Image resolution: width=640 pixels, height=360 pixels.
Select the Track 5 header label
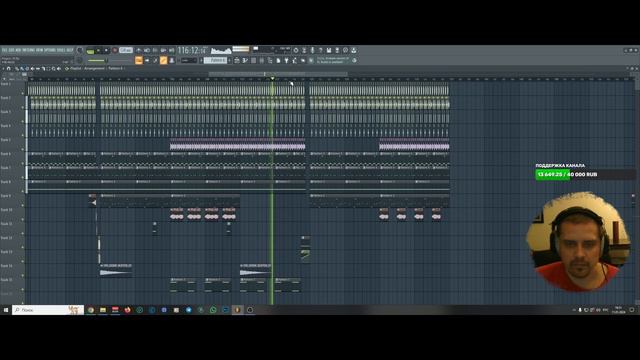click(x=6, y=140)
